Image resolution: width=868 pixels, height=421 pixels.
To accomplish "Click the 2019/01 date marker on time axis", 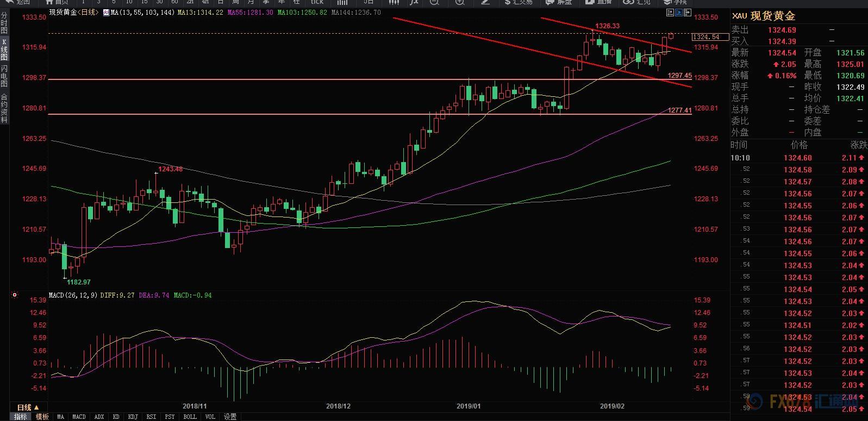I will (x=469, y=406).
